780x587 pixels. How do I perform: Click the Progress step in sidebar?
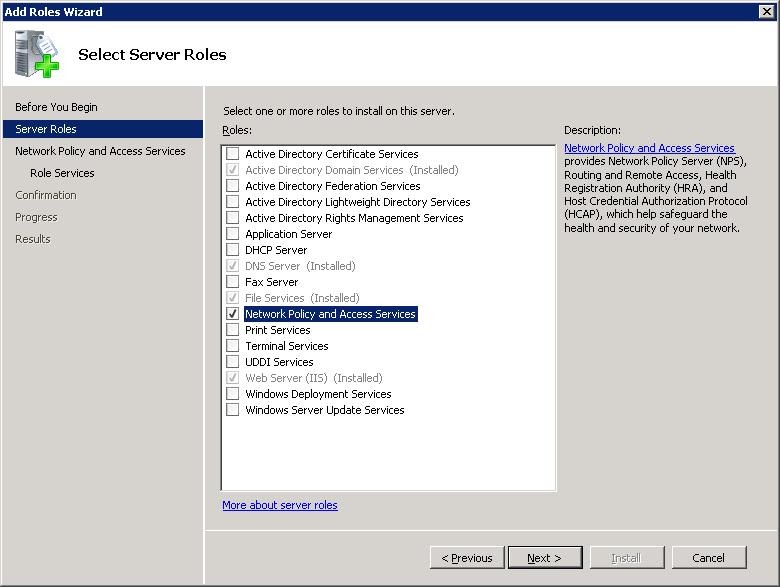[36, 217]
